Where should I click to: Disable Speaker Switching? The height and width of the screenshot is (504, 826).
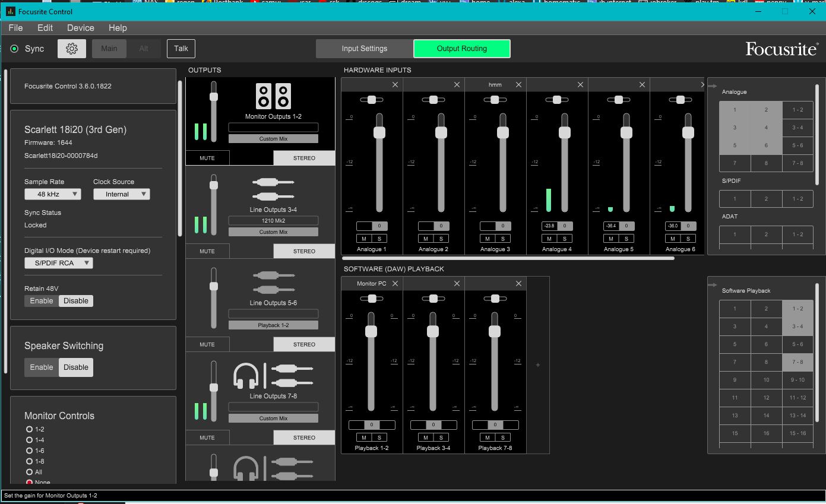pyautogui.click(x=76, y=367)
